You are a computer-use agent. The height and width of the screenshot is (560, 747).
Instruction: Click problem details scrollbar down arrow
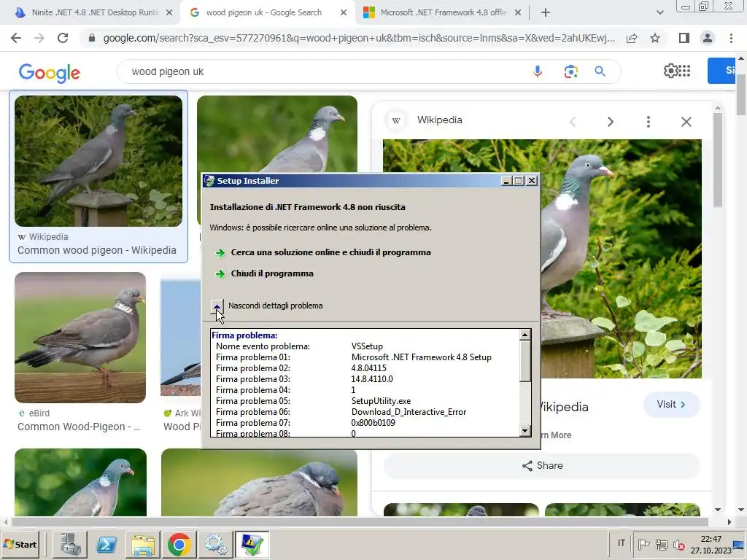click(x=525, y=431)
